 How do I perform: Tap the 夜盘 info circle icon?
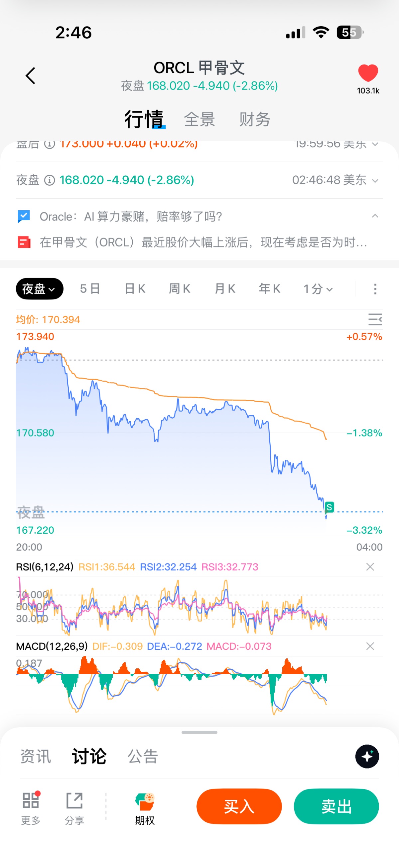50,180
